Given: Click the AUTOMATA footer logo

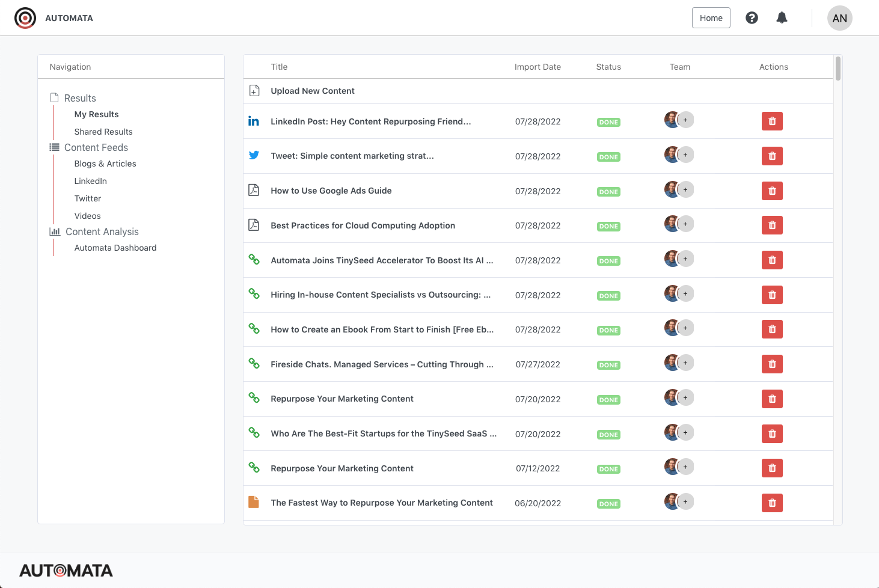Looking at the screenshot, I should (66, 570).
